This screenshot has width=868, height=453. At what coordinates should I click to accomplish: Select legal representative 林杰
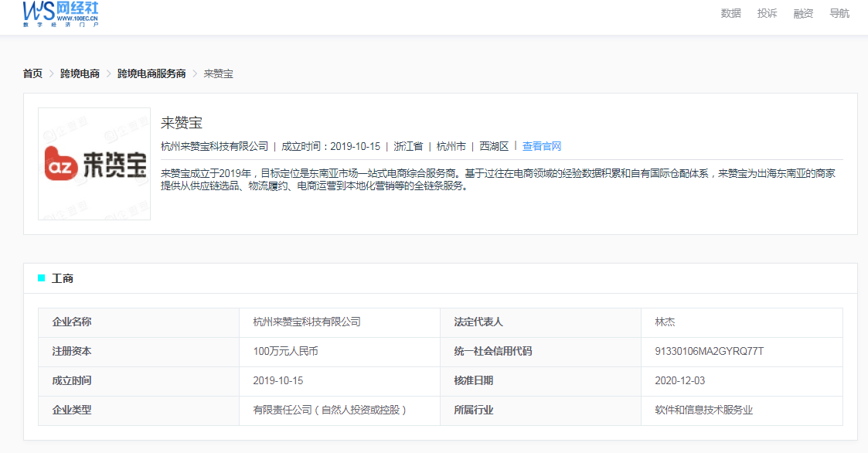click(665, 322)
